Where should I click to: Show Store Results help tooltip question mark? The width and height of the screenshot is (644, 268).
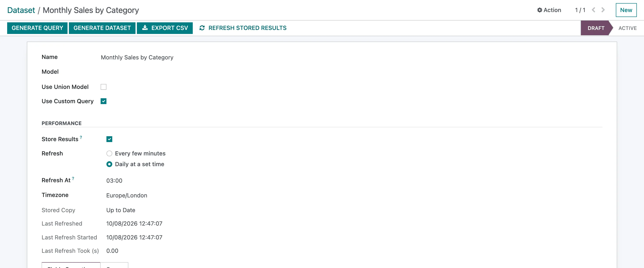[x=81, y=137]
